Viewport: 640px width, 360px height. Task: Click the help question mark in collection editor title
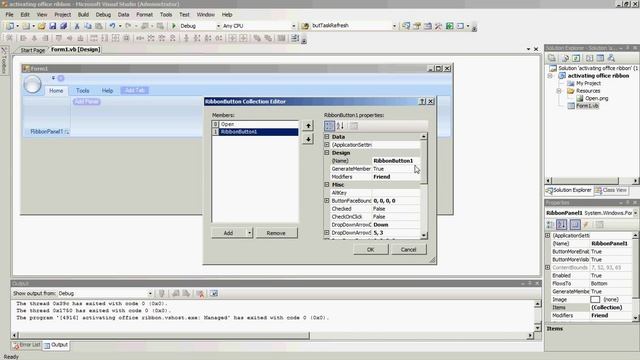(x=422, y=101)
